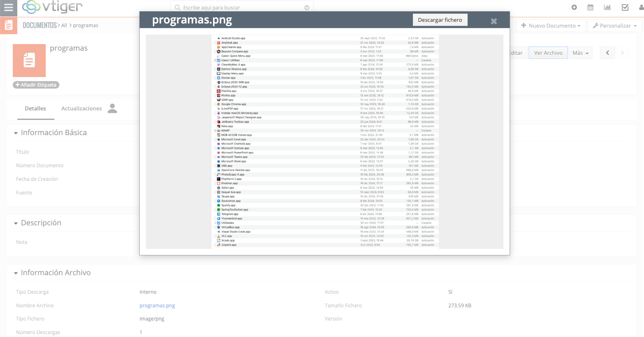Open the Nuevo Documento dropdown
Image resolution: width=644 pixels, height=337 pixels.
(x=550, y=26)
